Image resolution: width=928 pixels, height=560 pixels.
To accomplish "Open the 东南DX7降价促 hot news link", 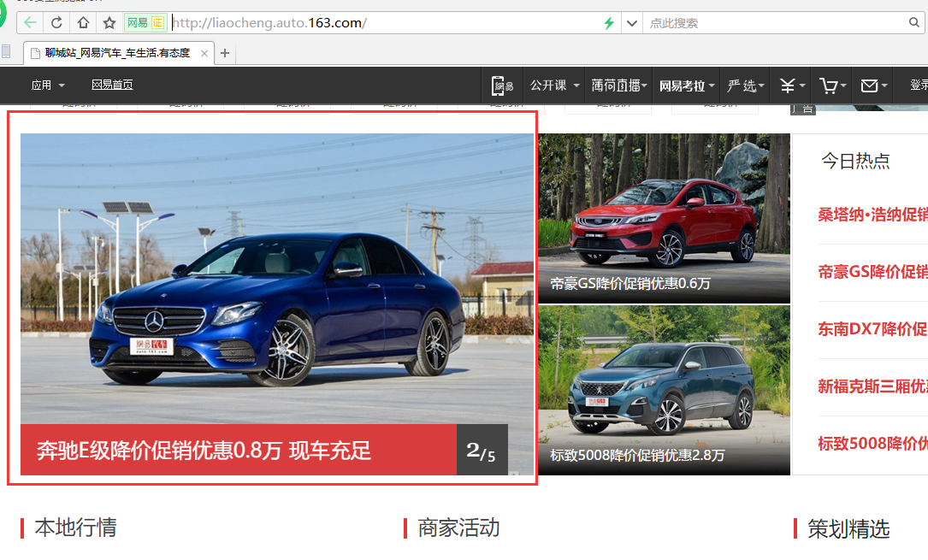I will pyautogui.click(x=873, y=329).
